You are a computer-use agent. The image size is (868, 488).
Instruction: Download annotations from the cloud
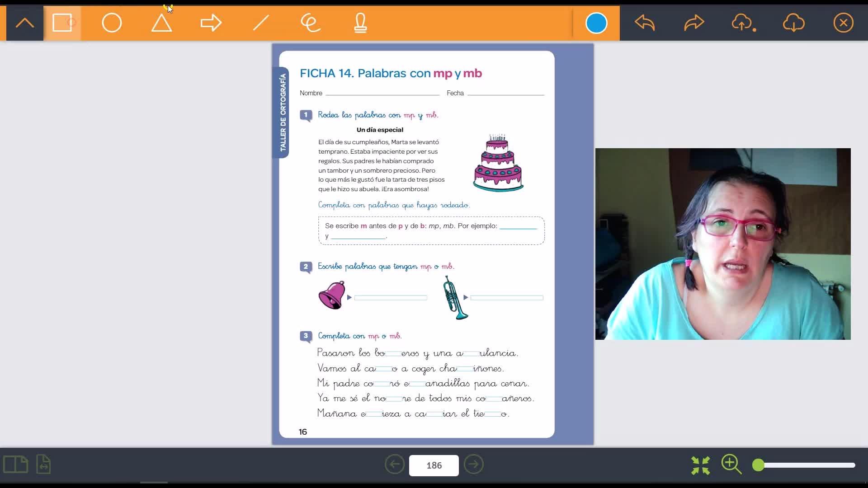(x=793, y=23)
